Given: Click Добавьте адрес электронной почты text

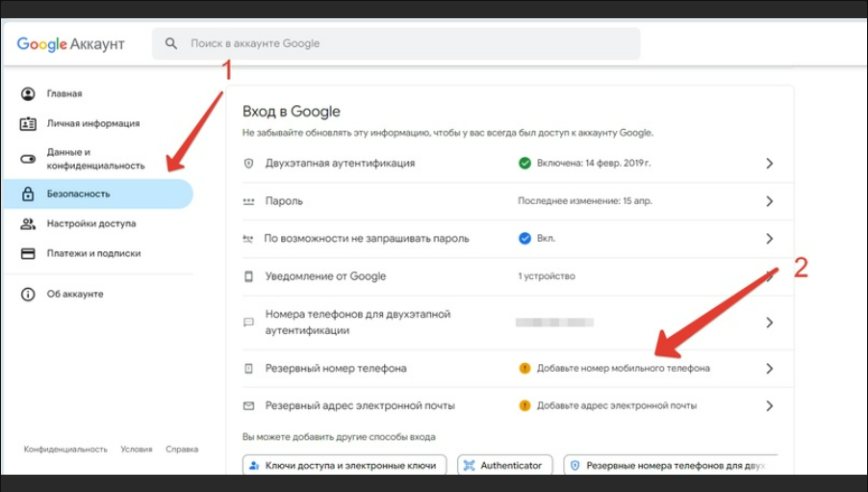Looking at the screenshot, I should click(x=617, y=405).
